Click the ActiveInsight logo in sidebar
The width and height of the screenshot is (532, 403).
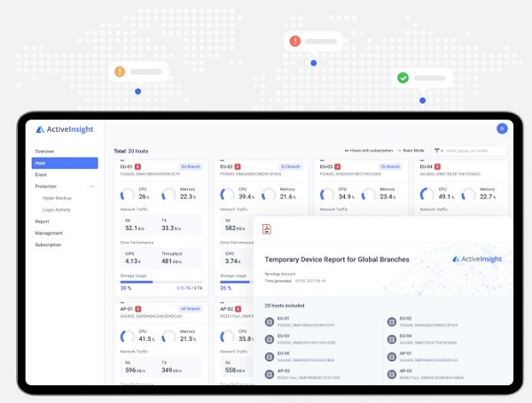tap(66, 129)
